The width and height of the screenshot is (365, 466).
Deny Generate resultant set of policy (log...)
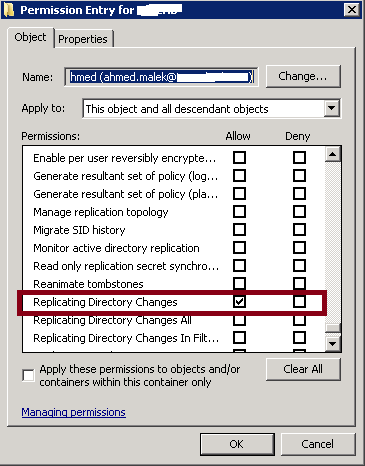click(299, 175)
